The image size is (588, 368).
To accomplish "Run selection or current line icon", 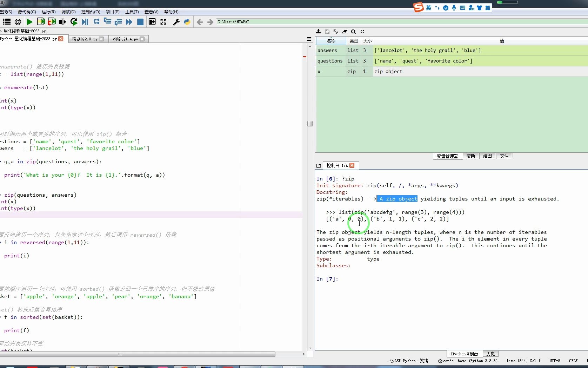I will click(x=62, y=22).
